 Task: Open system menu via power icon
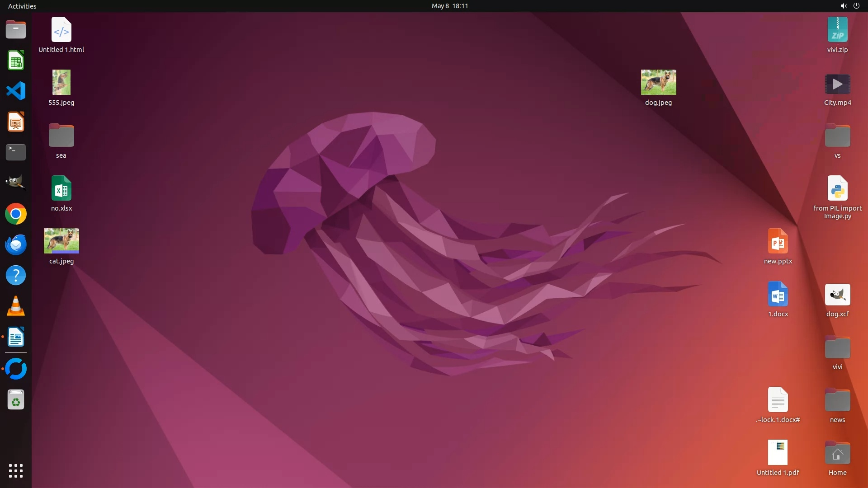[x=856, y=6]
